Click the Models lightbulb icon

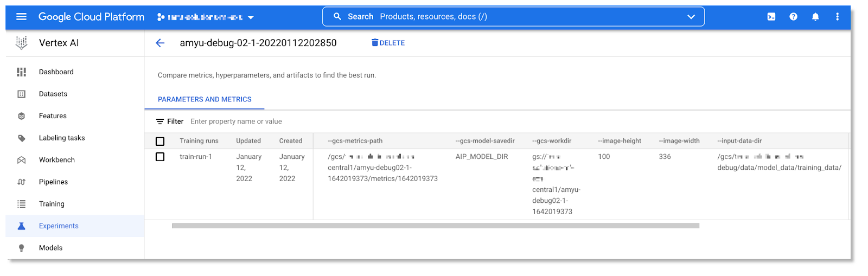(21, 248)
